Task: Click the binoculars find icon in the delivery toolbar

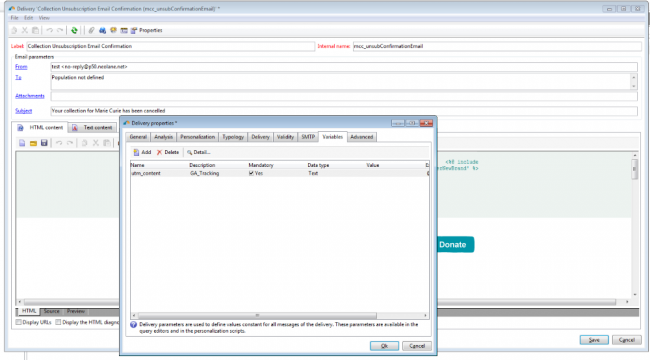Action: pos(102,30)
